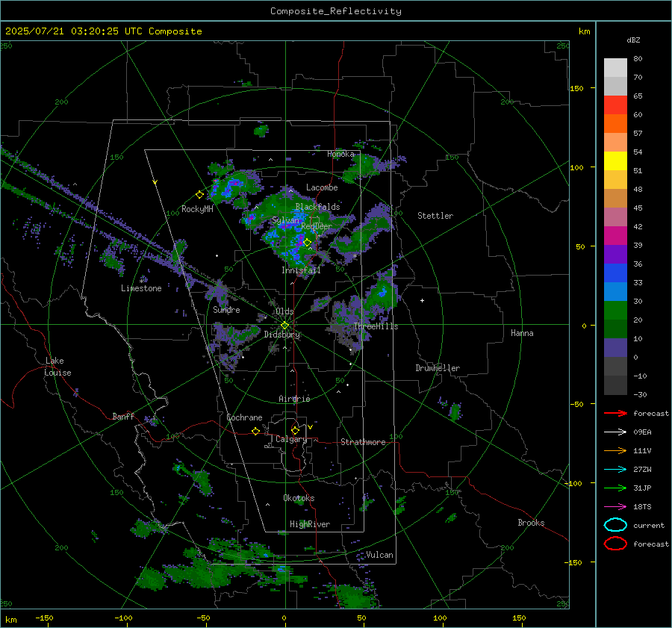Click the HighRiver label on map
This screenshot has width=672, height=628.
pyautogui.click(x=310, y=524)
